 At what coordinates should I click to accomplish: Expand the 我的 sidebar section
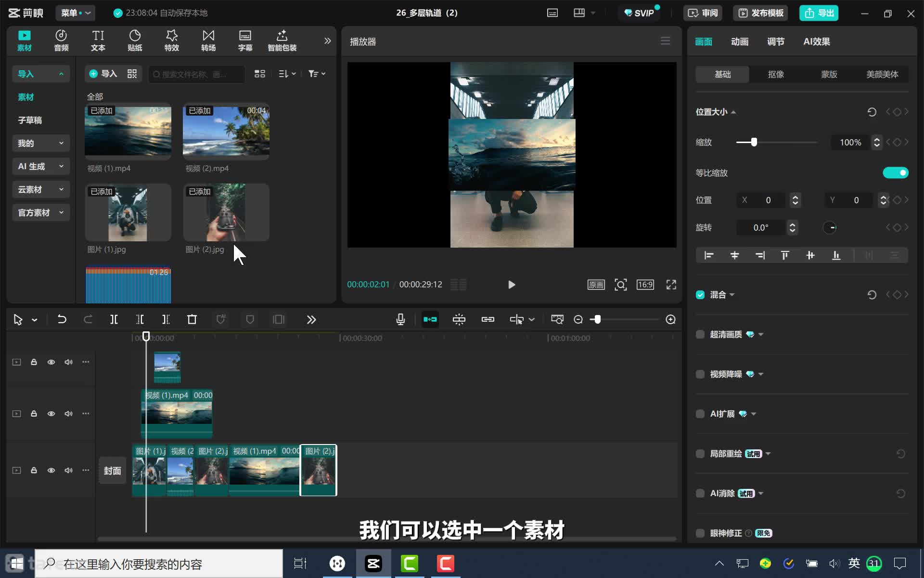click(40, 143)
